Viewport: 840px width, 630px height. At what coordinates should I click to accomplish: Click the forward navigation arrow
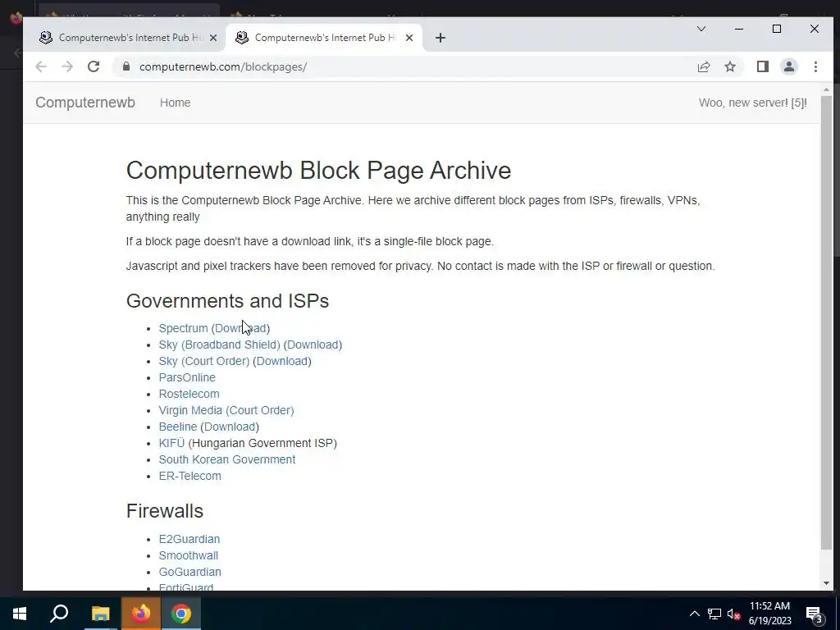[x=67, y=66]
